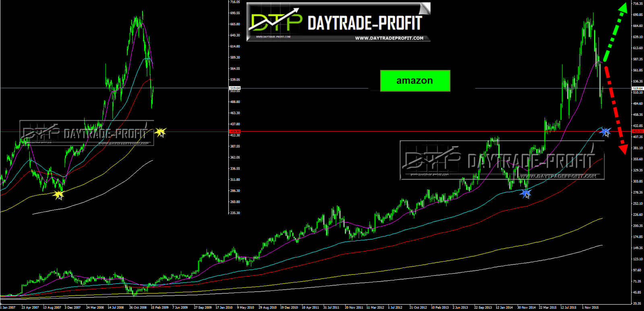
Task: Click the 716.05 label on inset price axis
Action: click(235, 2)
